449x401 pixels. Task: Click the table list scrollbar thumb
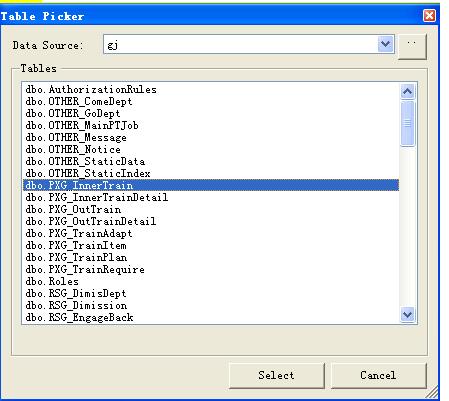(408, 123)
